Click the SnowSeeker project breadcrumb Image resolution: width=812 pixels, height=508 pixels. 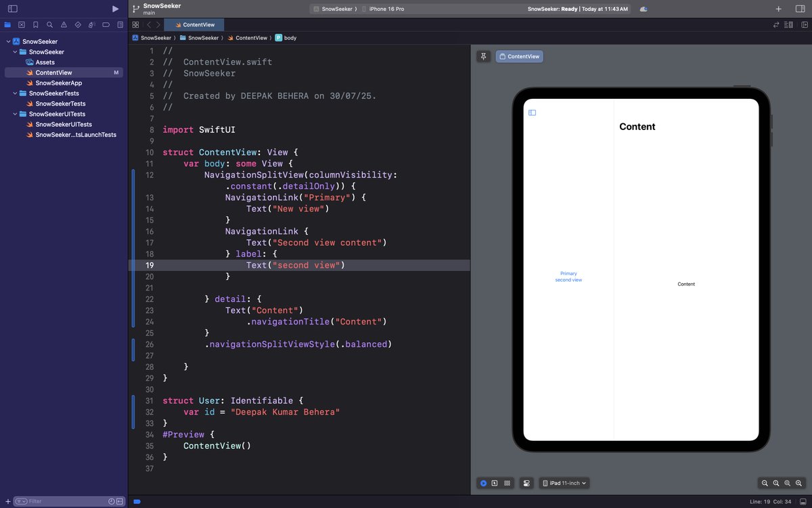(152, 38)
